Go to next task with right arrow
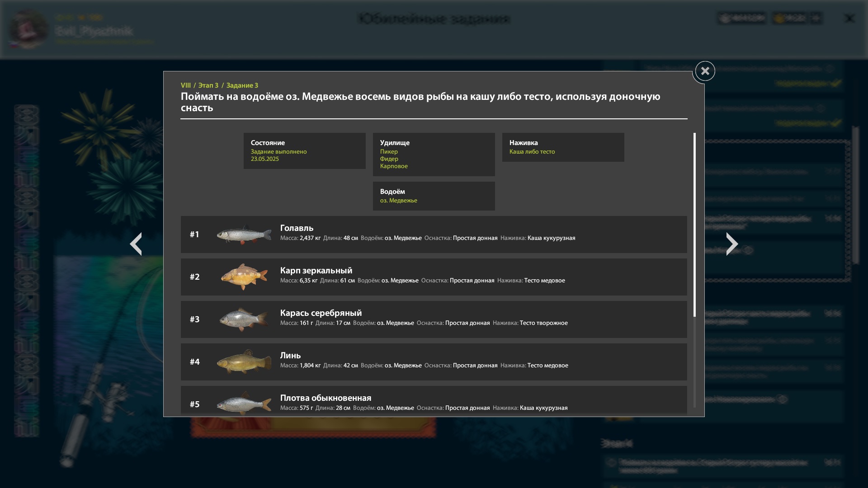The height and width of the screenshot is (488, 868). (732, 244)
